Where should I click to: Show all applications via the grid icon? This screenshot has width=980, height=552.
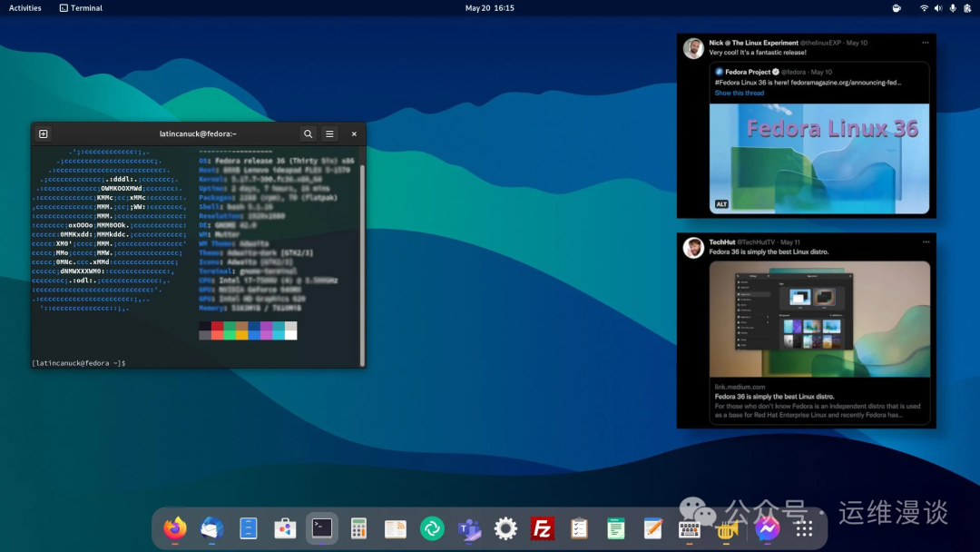pyautogui.click(x=804, y=527)
